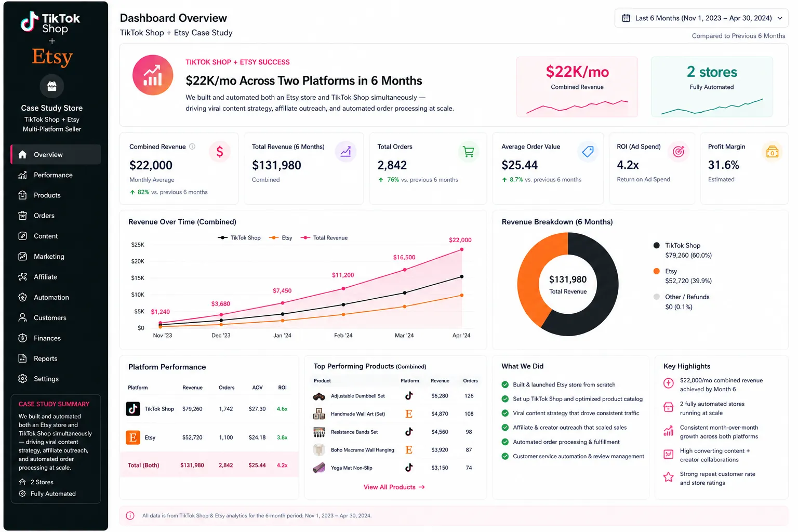
Task: Click the Customers person icon
Action: [22, 317]
